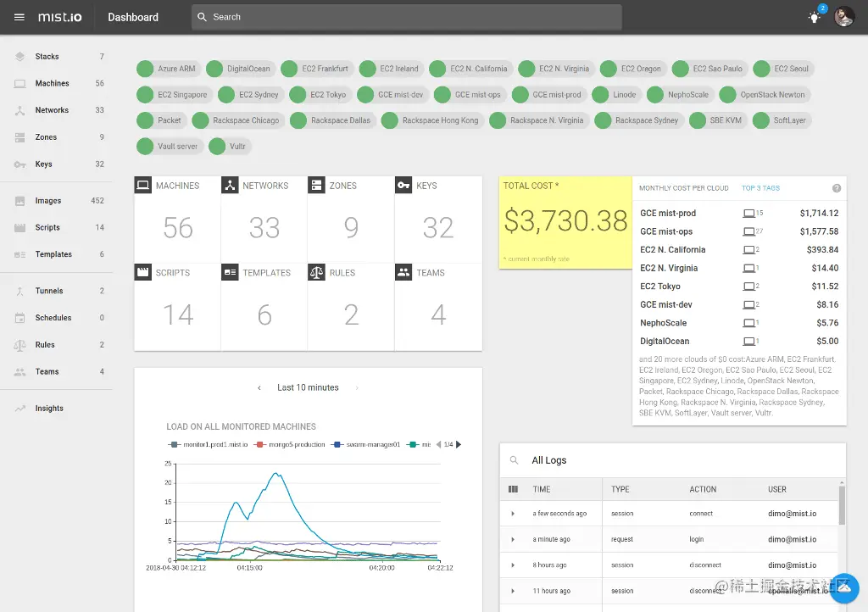Viewport: 868px width, 612px height.
Task: Focus the Search field
Action: [407, 17]
